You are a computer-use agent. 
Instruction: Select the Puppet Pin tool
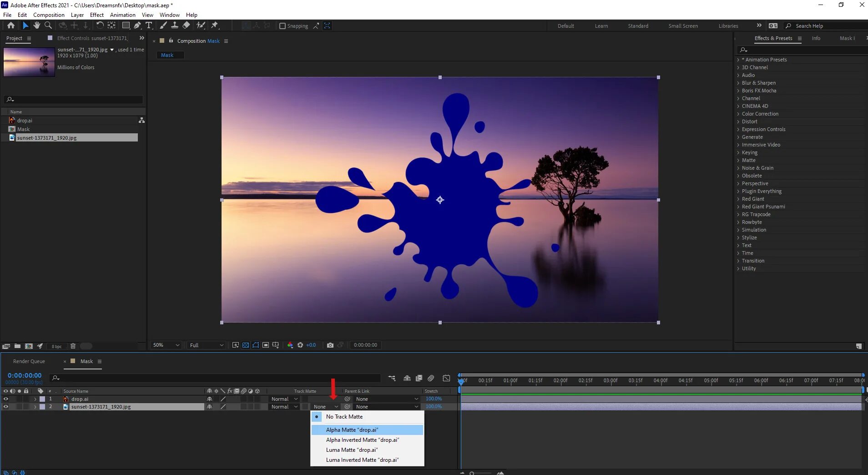click(x=215, y=25)
